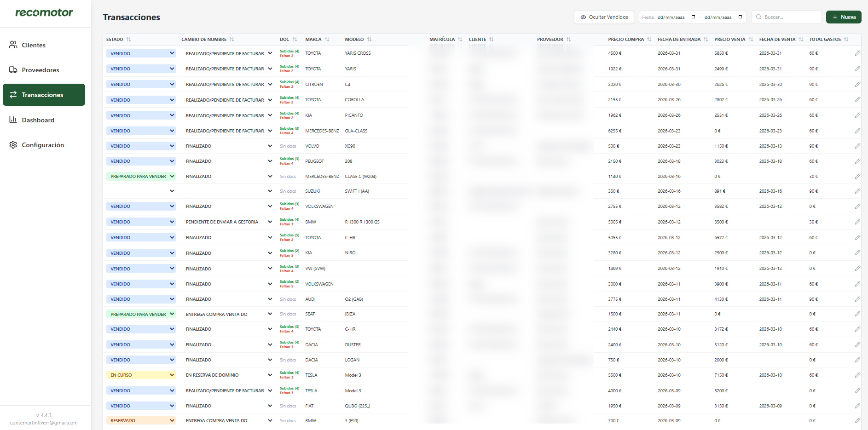Edit the Seat Ibiza transaction
The width and height of the screenshot is (868, 430).
coord(857,314)
